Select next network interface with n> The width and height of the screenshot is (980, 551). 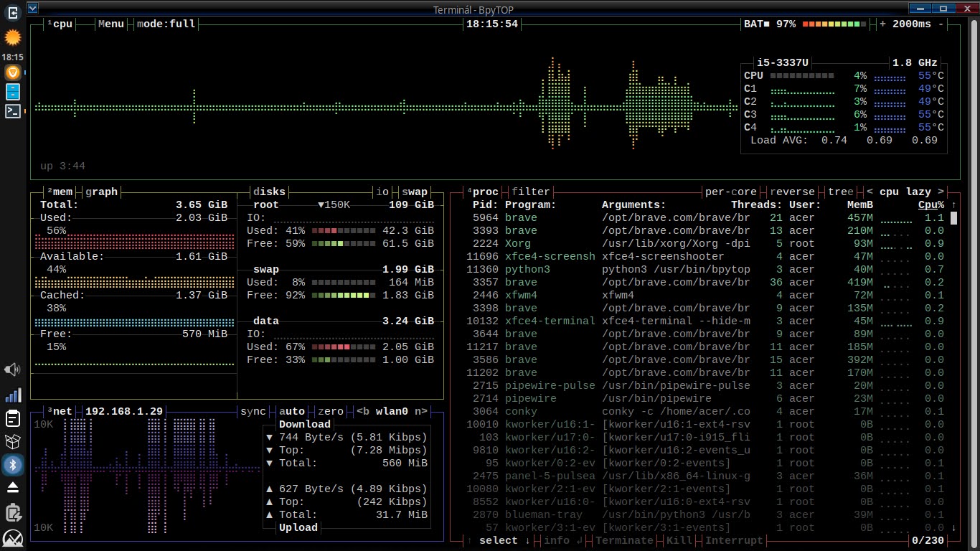[421, 411]
